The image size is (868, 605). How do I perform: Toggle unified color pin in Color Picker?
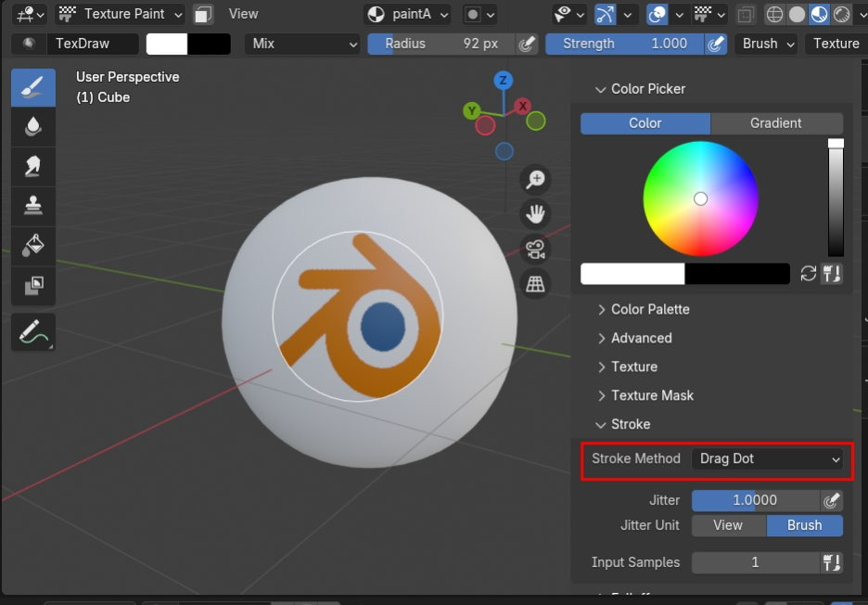click(x=832, y=274)
